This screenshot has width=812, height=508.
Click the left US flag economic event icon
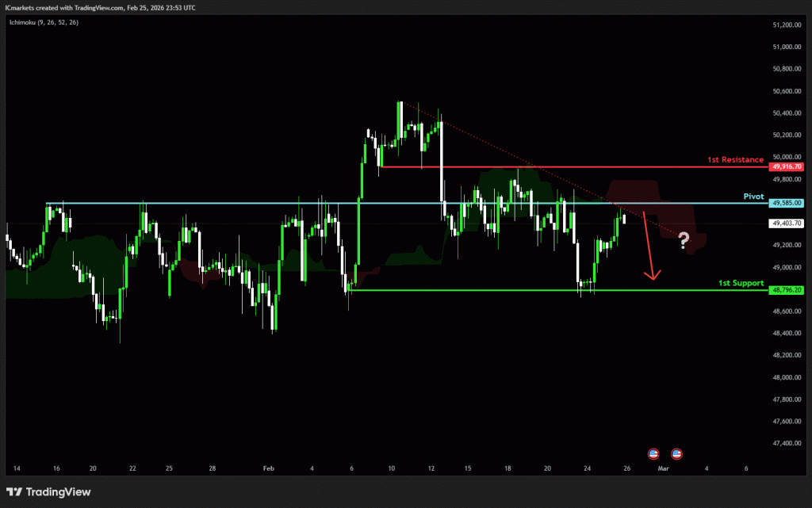(x=653, y=454)
